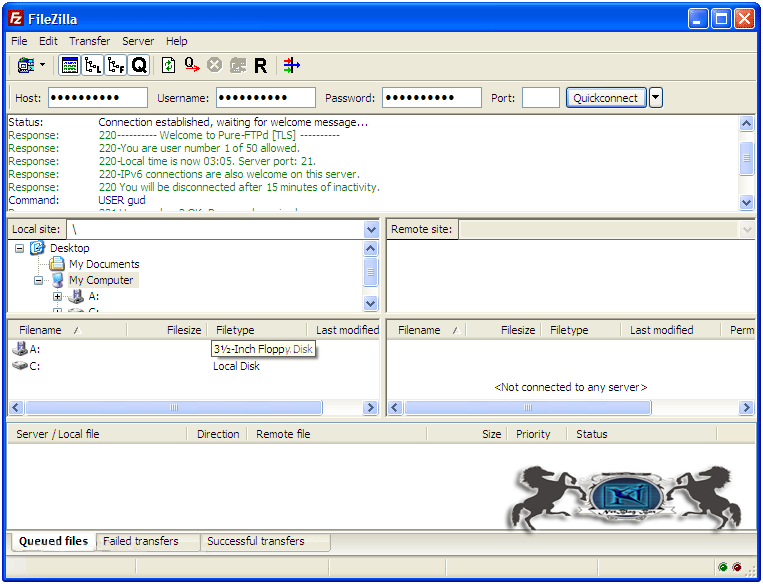Click the Process Queue icon
The height and width of the screenshot is (584, 763).
pyautogui.click(x=191, y=66)
